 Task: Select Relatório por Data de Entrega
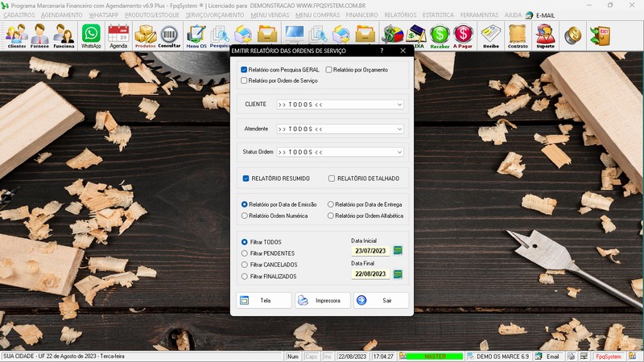tap(331, 204)
